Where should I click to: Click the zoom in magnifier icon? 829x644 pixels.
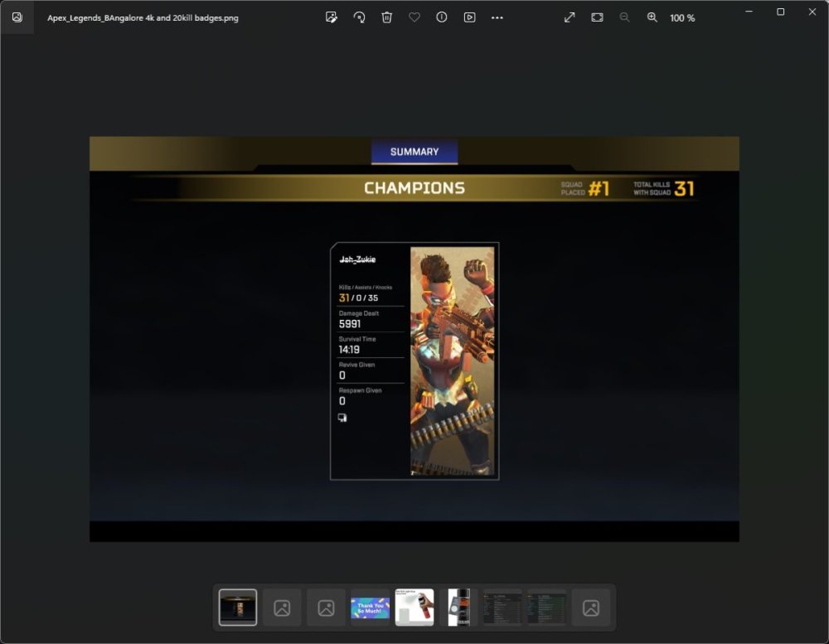coord(652,17)
